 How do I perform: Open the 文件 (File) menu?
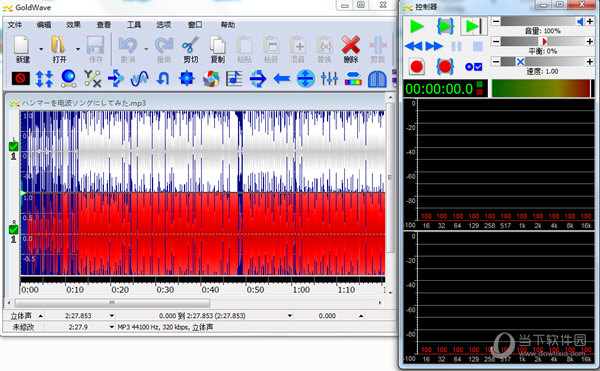pos(15,25)
